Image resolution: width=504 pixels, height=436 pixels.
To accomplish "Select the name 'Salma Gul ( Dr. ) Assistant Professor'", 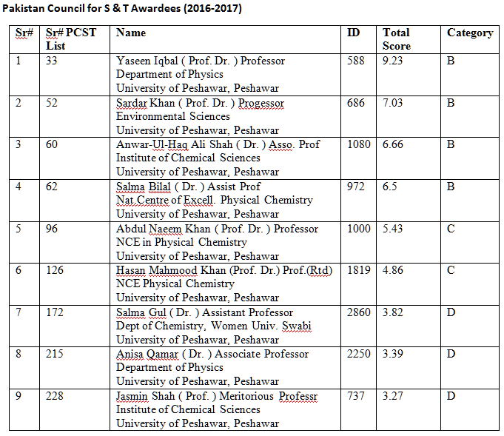I will [x=204, y=312].
